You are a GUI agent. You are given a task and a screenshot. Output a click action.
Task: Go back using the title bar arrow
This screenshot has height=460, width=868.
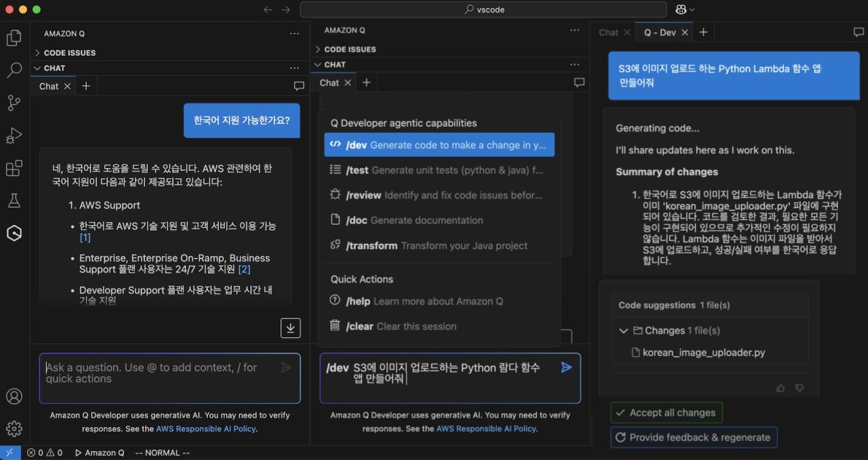268,9
